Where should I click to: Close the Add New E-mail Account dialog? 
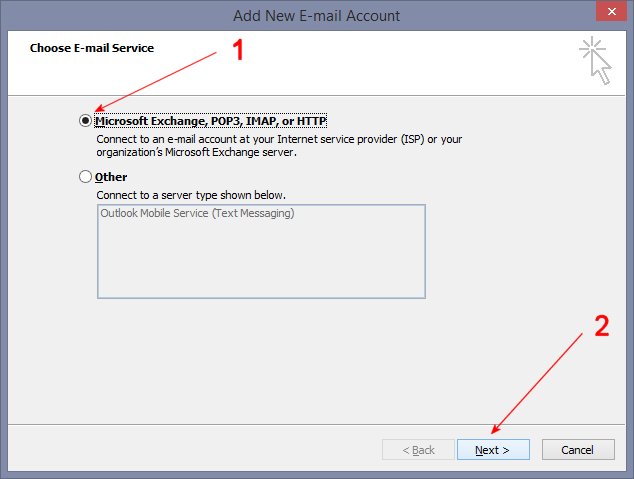pos(612,11)
